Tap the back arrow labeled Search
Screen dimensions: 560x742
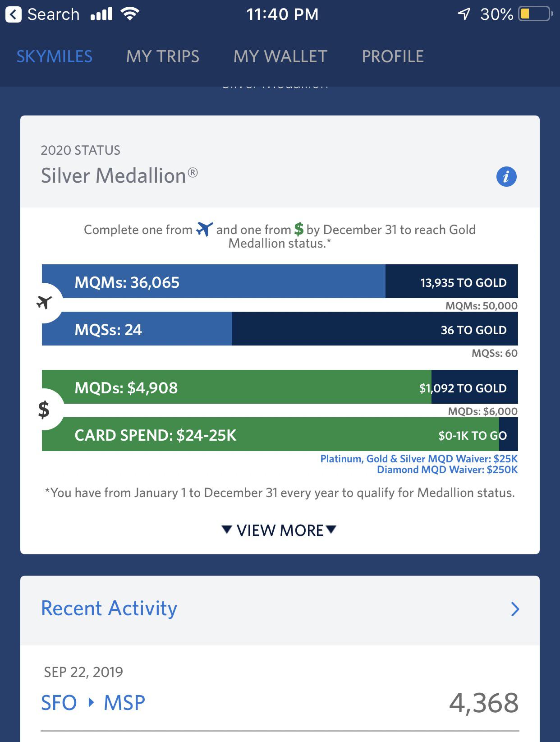click(14, 14)
